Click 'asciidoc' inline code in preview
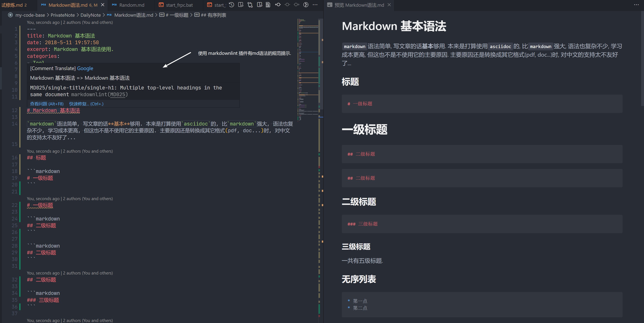 (501, 46)
